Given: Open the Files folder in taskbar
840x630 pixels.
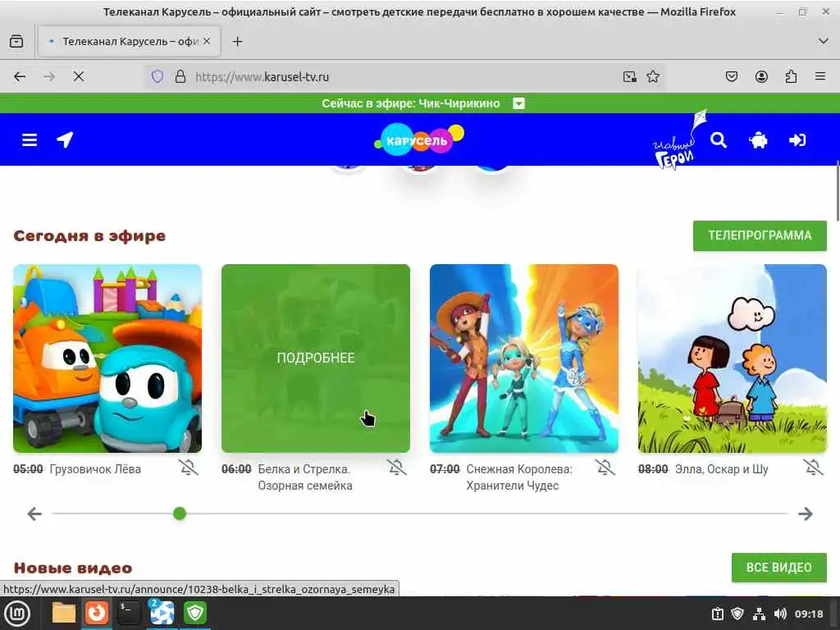Looking at the screenshot, I should pos(64,614).
